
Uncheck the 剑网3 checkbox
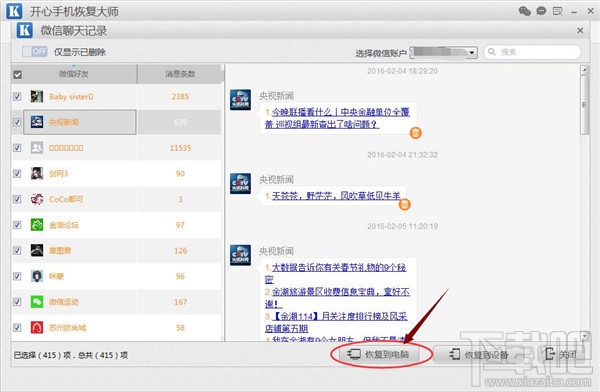click(x=17, y=173)
